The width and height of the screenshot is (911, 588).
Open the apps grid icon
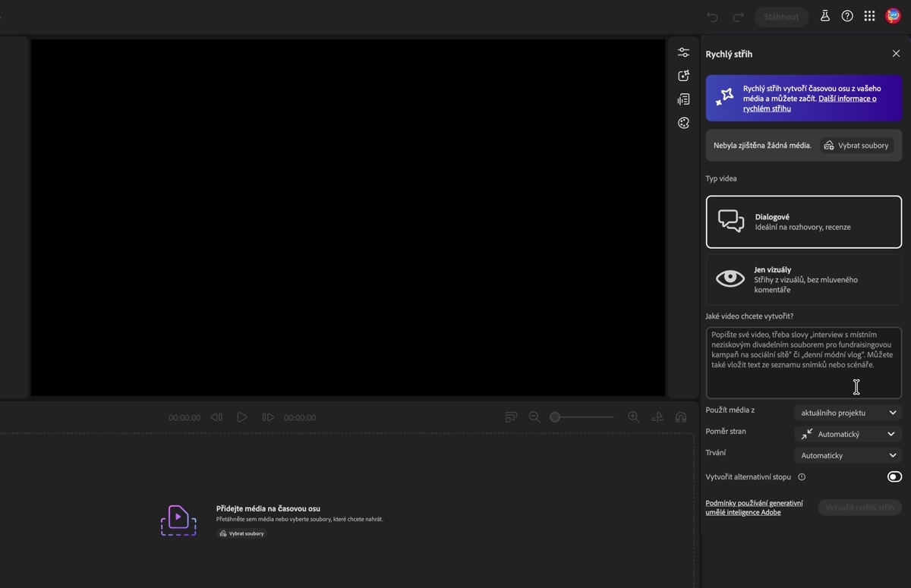[x=869, y=16]
